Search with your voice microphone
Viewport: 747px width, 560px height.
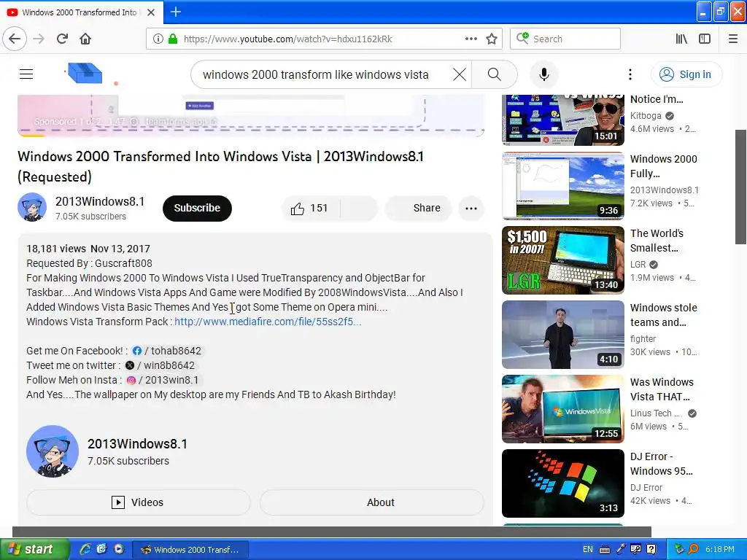pos(544,74)
